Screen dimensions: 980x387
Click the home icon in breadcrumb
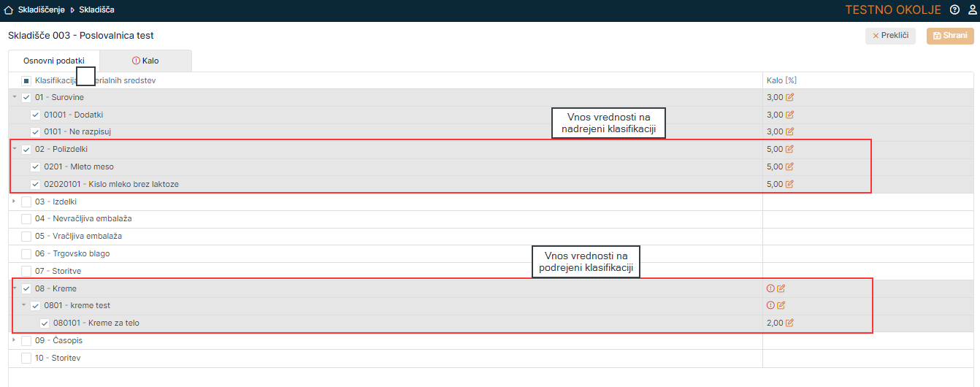9,10
